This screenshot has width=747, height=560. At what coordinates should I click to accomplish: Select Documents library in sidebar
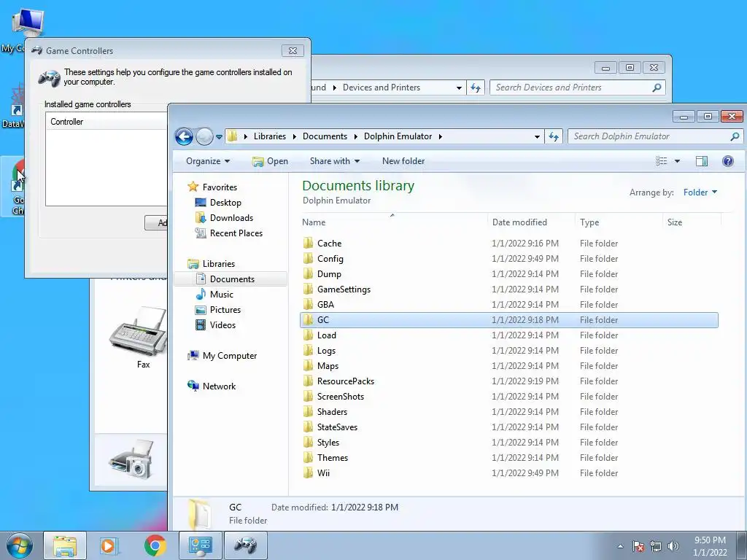click(x=231, y=279)
